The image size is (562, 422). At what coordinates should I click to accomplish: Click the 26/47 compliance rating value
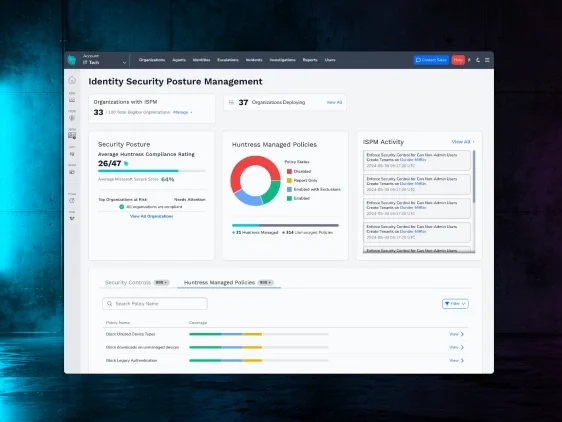tap(110, 163)
